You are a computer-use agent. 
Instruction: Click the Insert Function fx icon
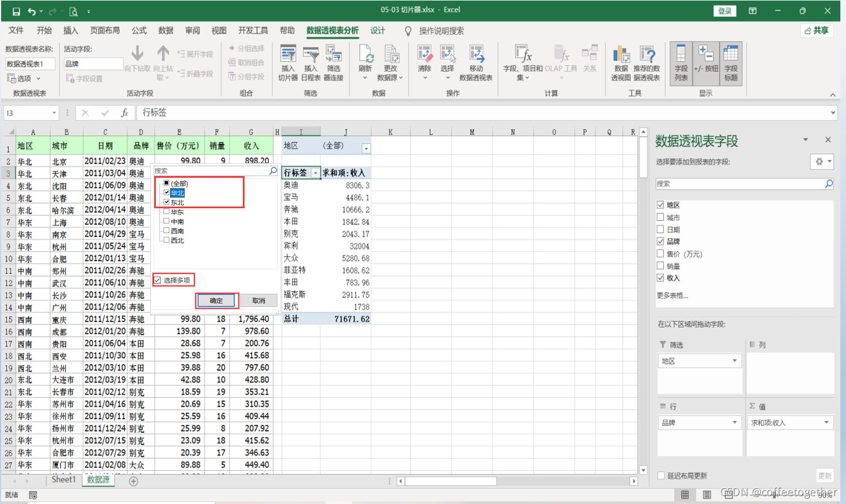click(125, 113)
